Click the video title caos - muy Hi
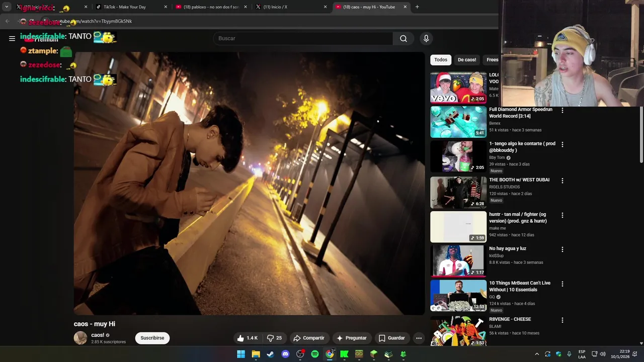 95,324
